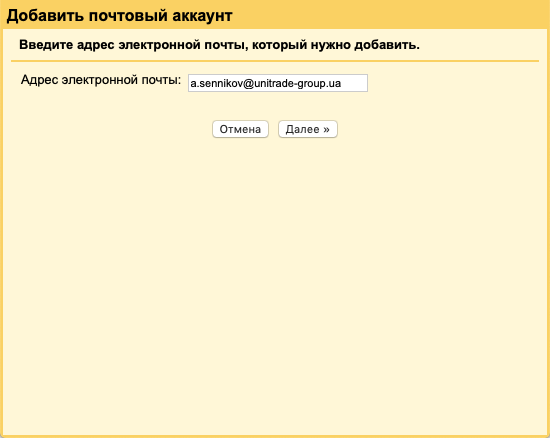Click the word добавить. ending the heading
Viewport: 550px width, 438px height.
click(x=387, y=45)
